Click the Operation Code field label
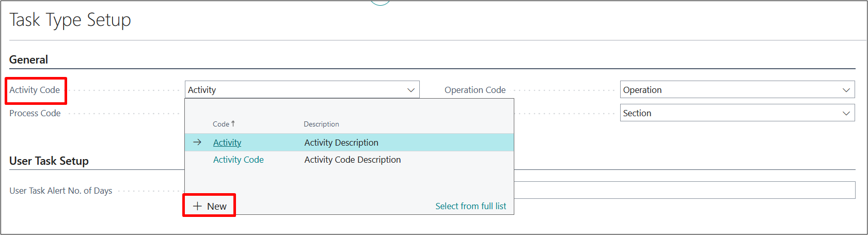 tap(475, 90)
